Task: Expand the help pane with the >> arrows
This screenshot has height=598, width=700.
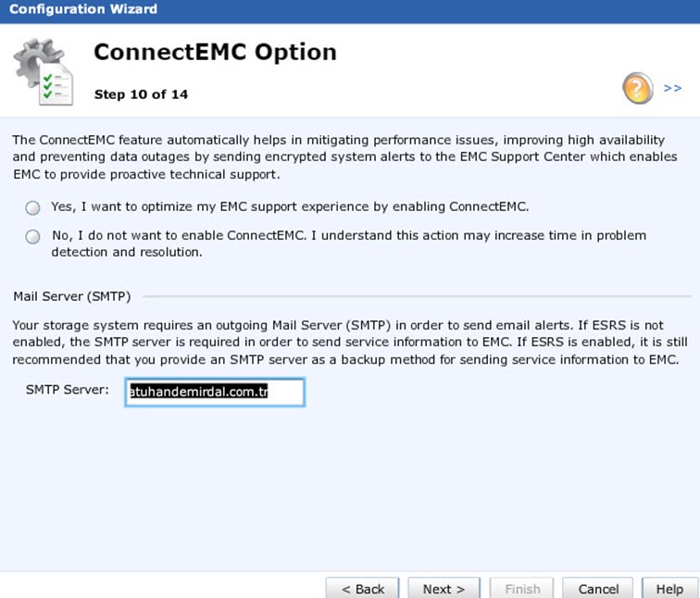Action: [672, 88]
